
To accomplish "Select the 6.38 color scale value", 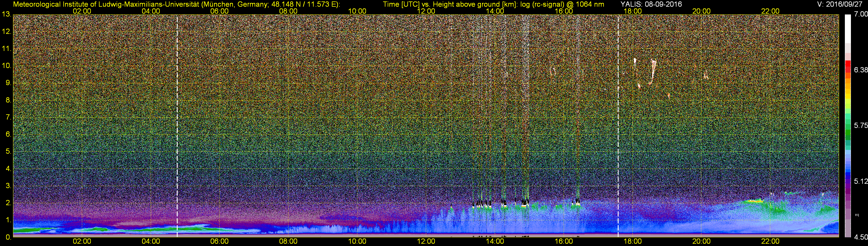I will [x=861, y=70].
